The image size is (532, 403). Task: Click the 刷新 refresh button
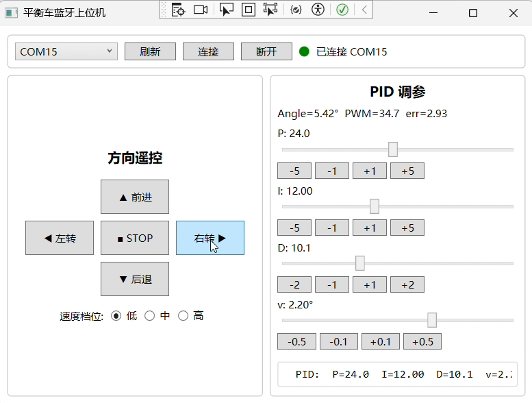click(x=151, y=51)
